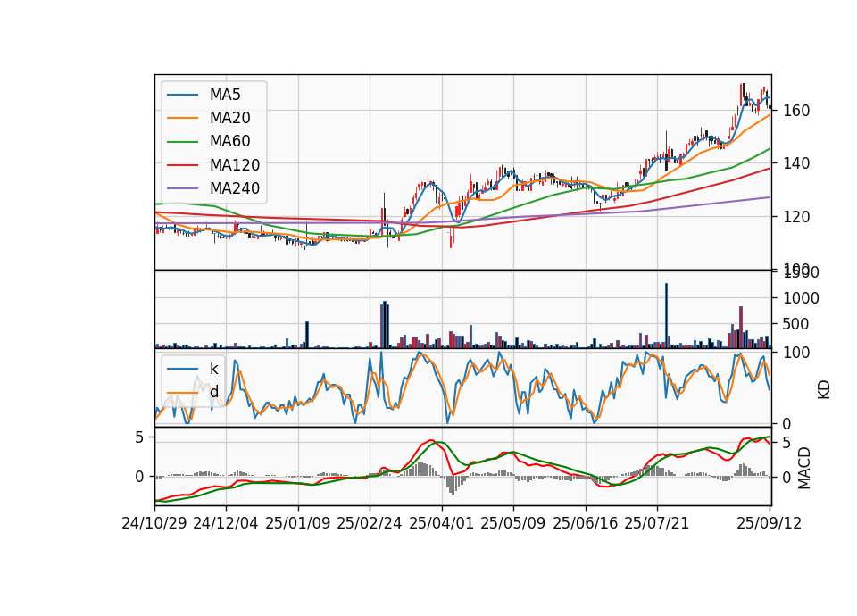Click the 120 price axis tick label
This screenshot has width=857, height=616.
pos(795,217)
